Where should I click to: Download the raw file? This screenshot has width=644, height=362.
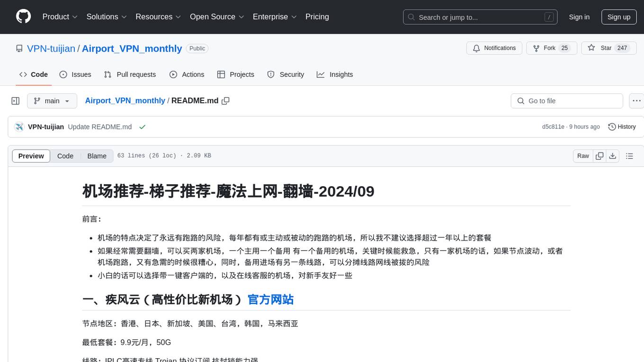(613, 156)
